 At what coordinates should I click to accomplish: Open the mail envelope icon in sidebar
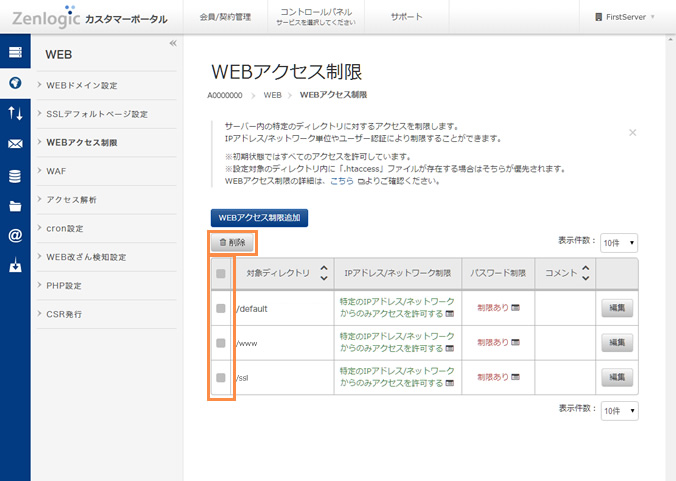[15, 144]
